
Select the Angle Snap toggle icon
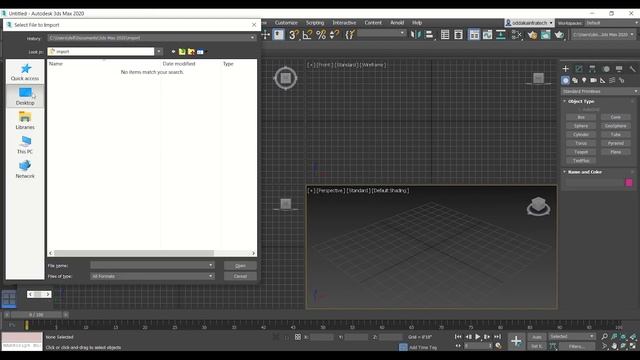pos(307,35)
